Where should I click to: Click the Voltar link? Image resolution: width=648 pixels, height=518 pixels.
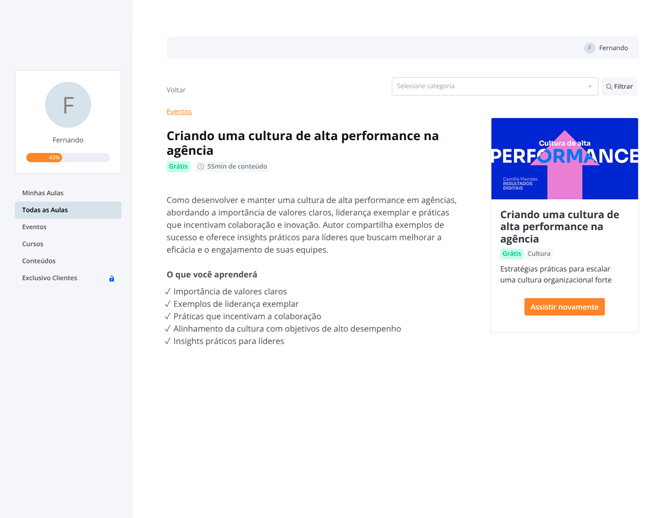(x=176, y=90)
